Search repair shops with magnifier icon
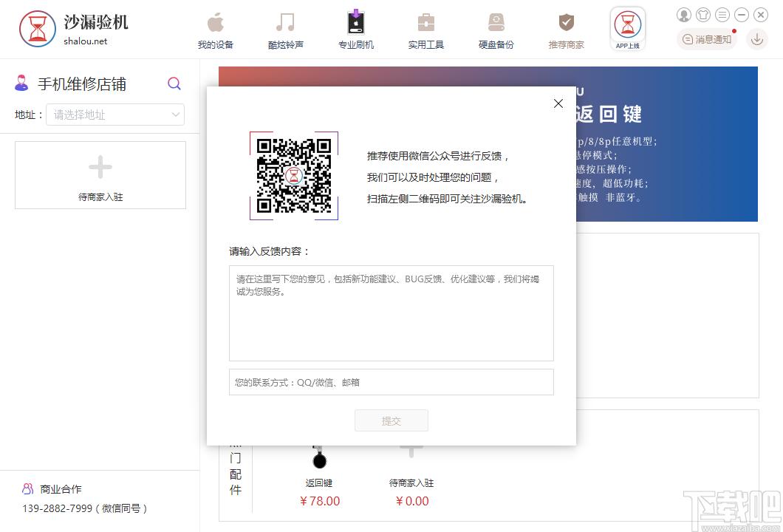 click(x=174, y=83)
